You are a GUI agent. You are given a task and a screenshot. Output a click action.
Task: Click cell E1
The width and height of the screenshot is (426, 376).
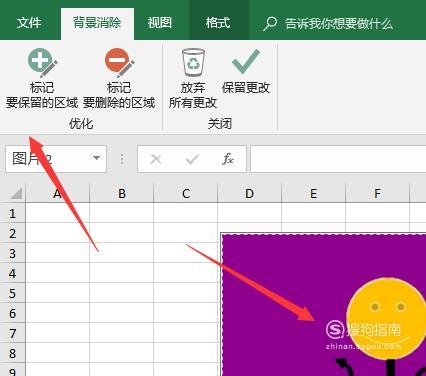click(313, 213)
